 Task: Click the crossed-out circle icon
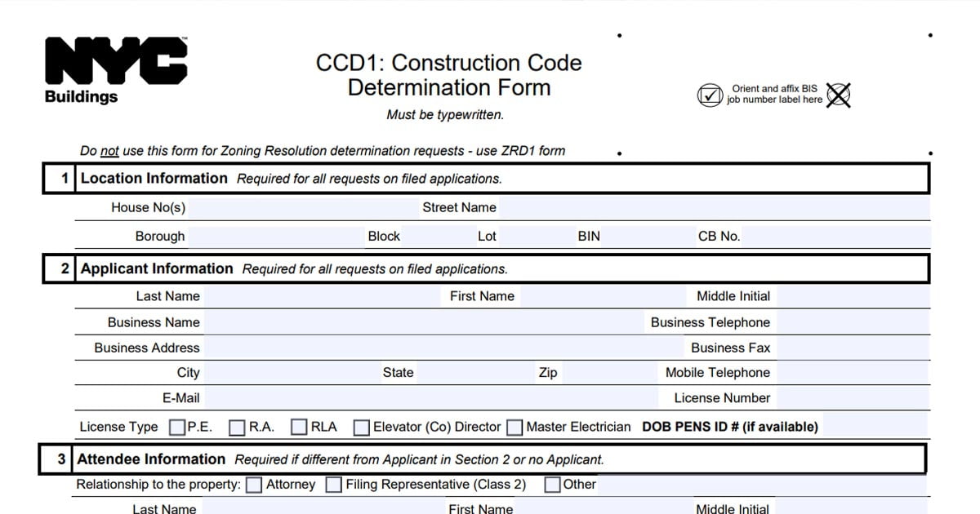point(838,95)
